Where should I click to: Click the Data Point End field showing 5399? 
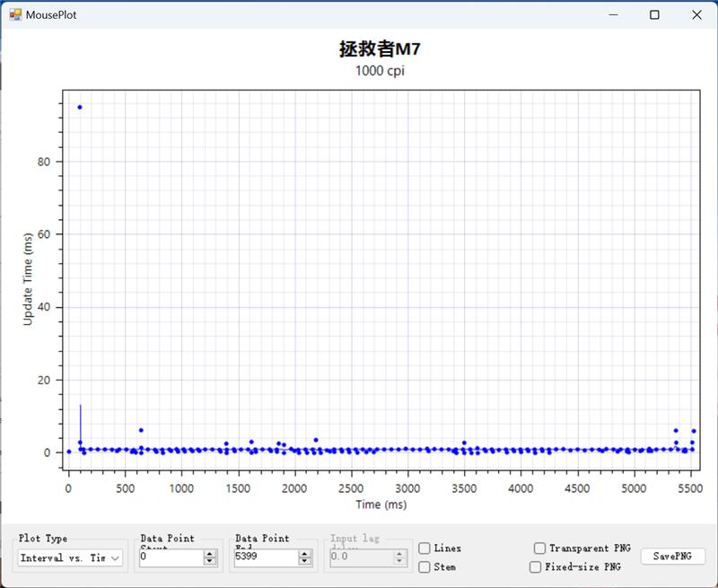click(265, 557)
